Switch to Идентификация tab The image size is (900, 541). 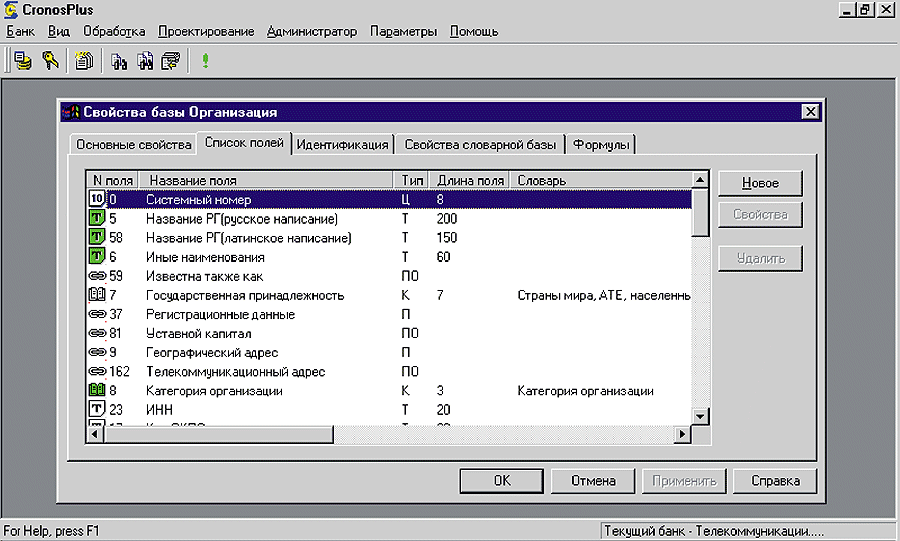click(x=343, y=145)
